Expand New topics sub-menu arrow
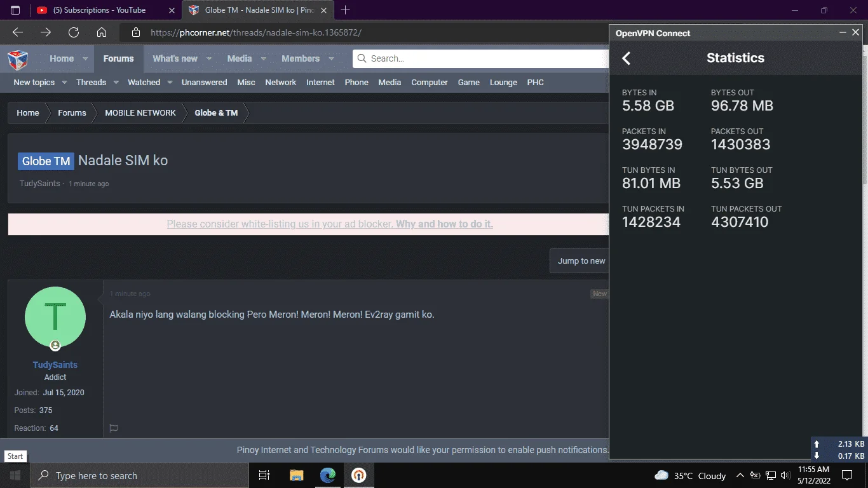 coord(63,83)
